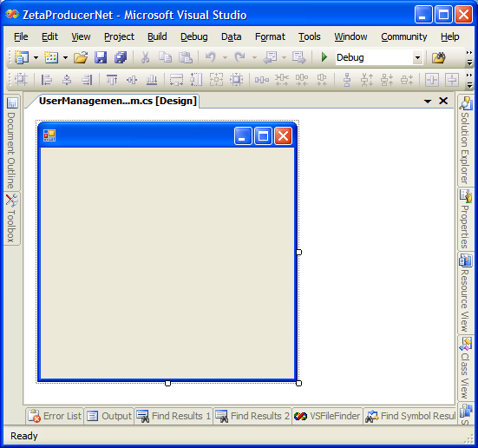The image size is (478, 448).
Task: Open the File menu
Action: pos(21,36)
